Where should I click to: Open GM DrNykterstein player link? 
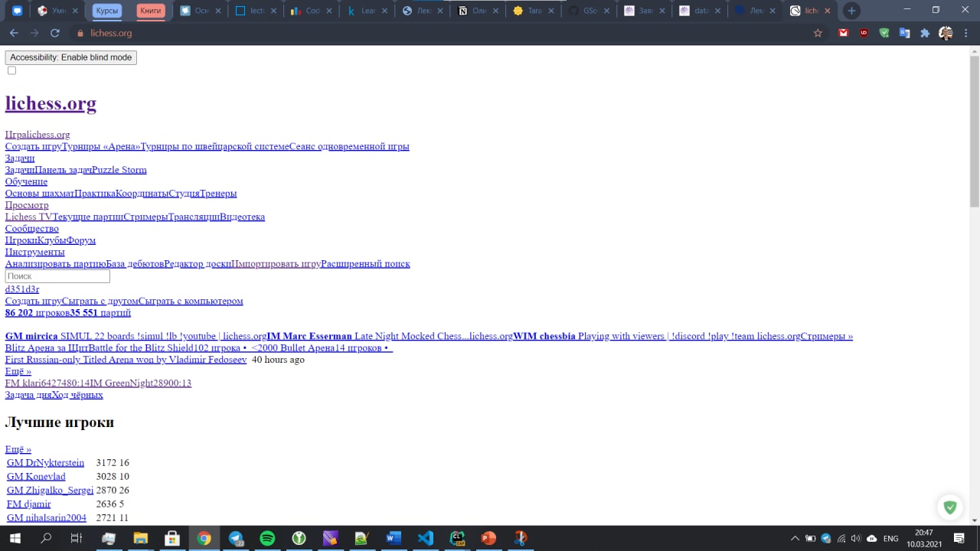[x=45, y=463]
